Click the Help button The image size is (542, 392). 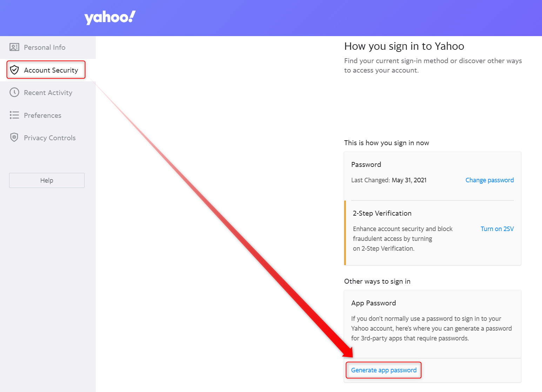tap(47, 180)
